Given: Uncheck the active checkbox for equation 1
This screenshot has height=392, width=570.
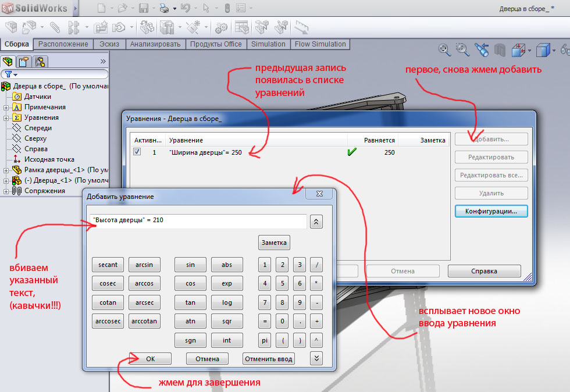Looking at the screenshot, I should pyautogui.click(x=137, y=152).
